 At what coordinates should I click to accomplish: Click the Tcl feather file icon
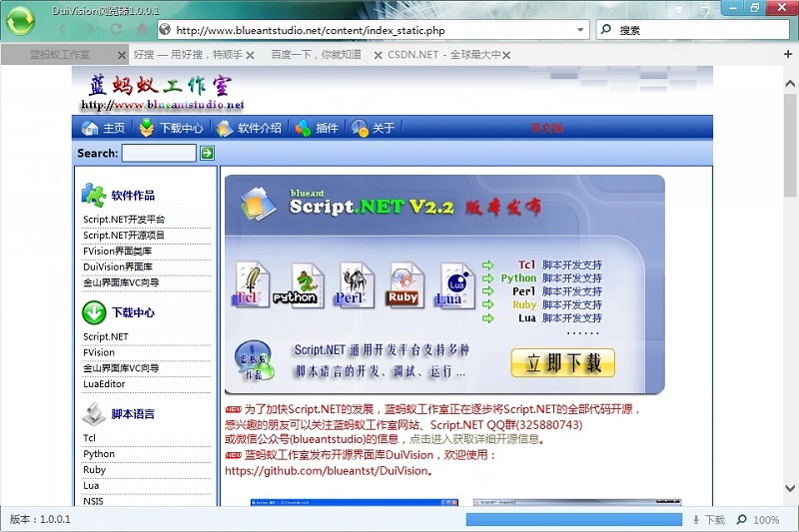pyautogui.click(x=252, y=284)
